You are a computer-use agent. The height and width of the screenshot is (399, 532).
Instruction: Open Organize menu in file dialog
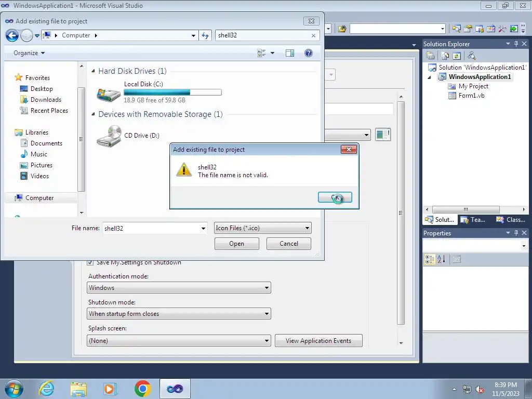pyautogui.click(x=29, y=53)
